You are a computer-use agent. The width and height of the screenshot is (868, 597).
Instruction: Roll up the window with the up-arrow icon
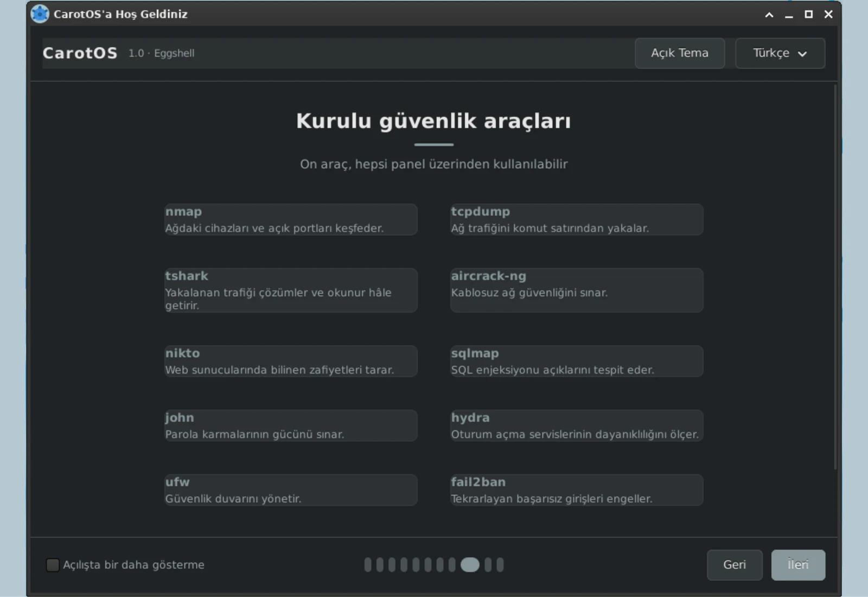point(769,15)
